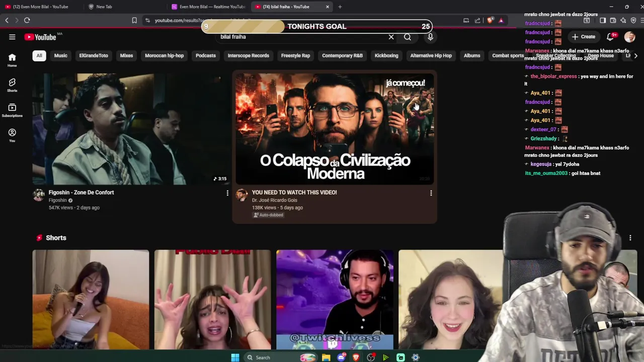Open the short with girl holding microphone
Image resolution: width=644 pixels, height=362 pixels.
(x=91, y=300)
